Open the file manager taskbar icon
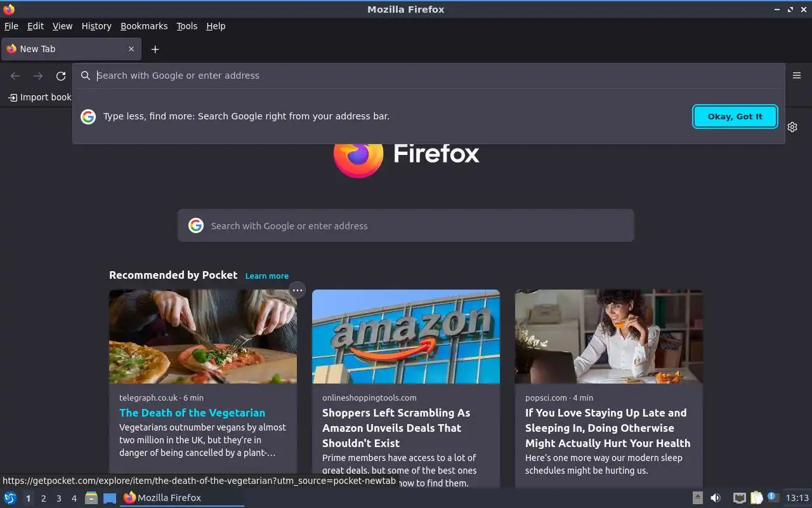 [x=91, y=498]
